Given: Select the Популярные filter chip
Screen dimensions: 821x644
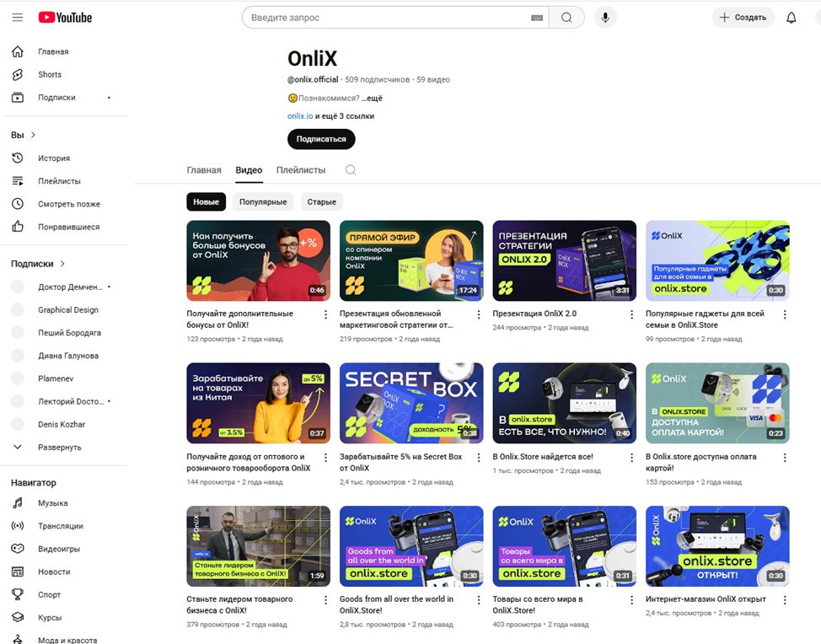Looking at the screenshot, I should coord(263,202).
